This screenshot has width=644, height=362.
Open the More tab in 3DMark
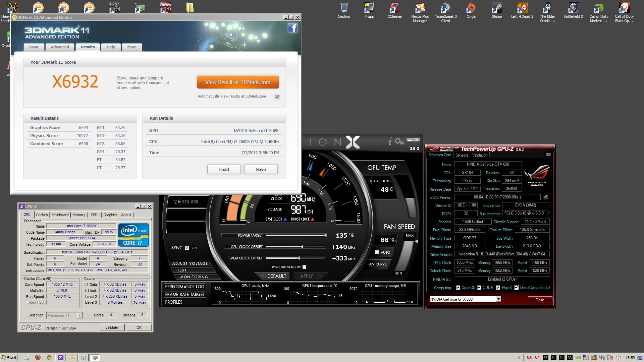click(132, 47)
